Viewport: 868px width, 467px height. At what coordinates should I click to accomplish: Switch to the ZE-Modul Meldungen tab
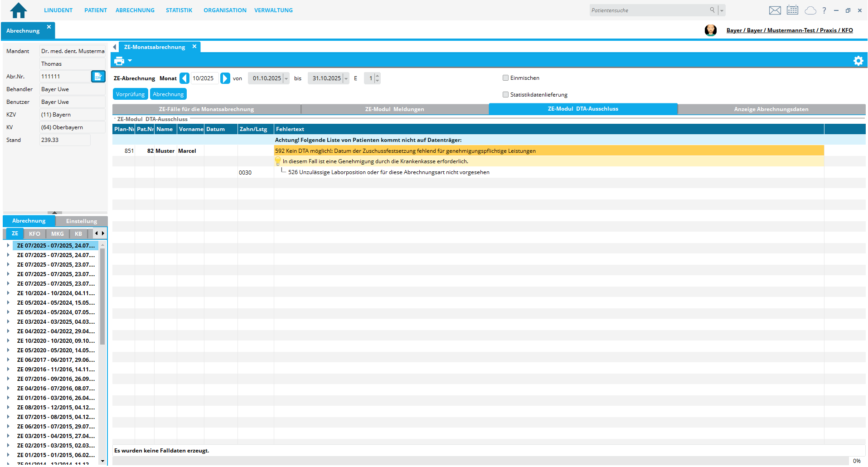(x=394, y=109)
